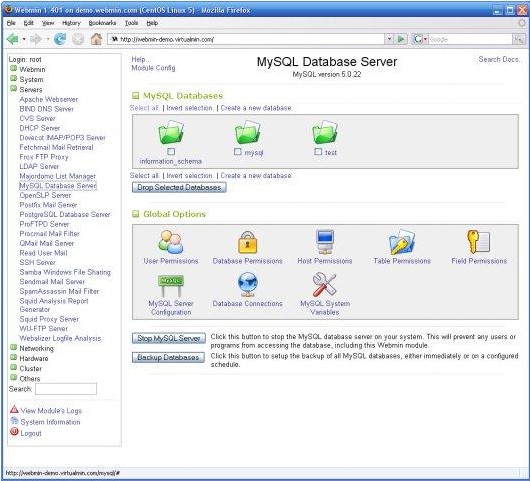Open SSH Server in sidebar
530x481 pixels.
point(38,262)
